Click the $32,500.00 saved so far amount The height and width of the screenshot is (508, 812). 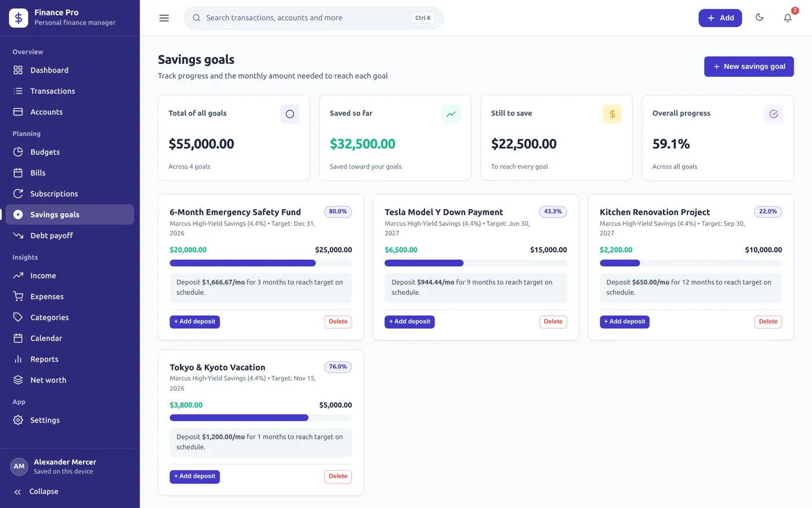point(362,144)
